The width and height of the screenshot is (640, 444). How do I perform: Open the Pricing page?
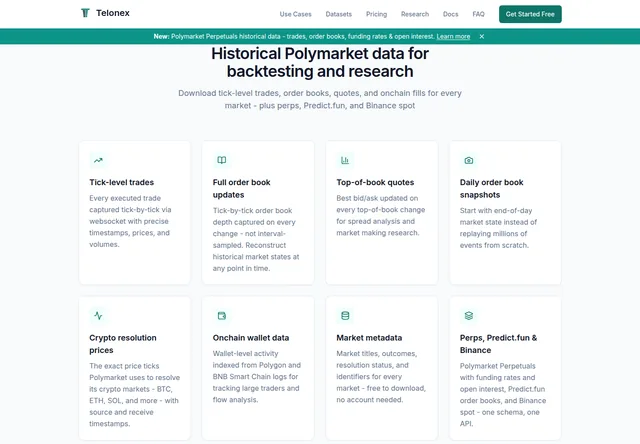tap(376, 14)
